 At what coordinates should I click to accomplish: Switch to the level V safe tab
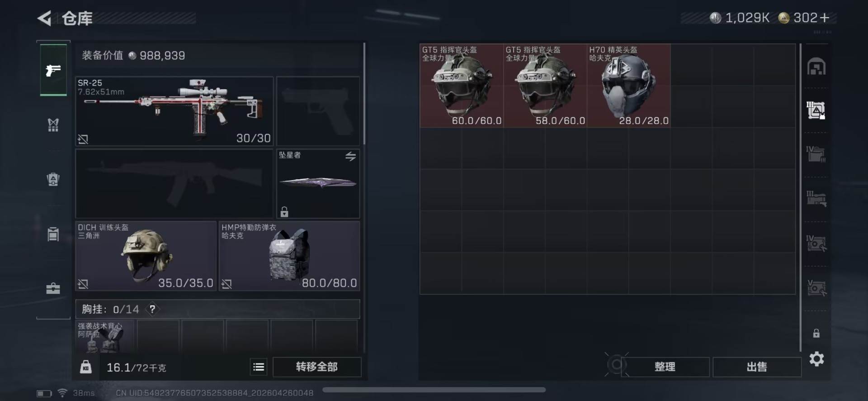point(816,288)
